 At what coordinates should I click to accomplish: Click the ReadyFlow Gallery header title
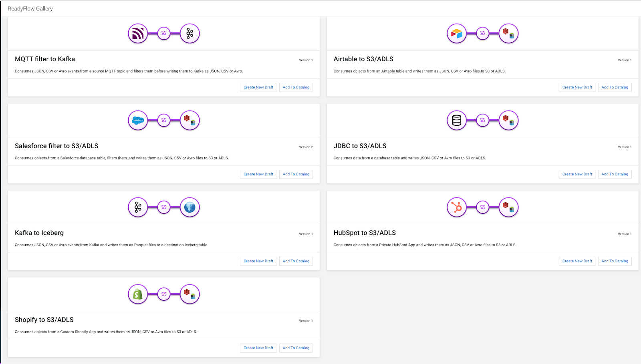[30, 8]
